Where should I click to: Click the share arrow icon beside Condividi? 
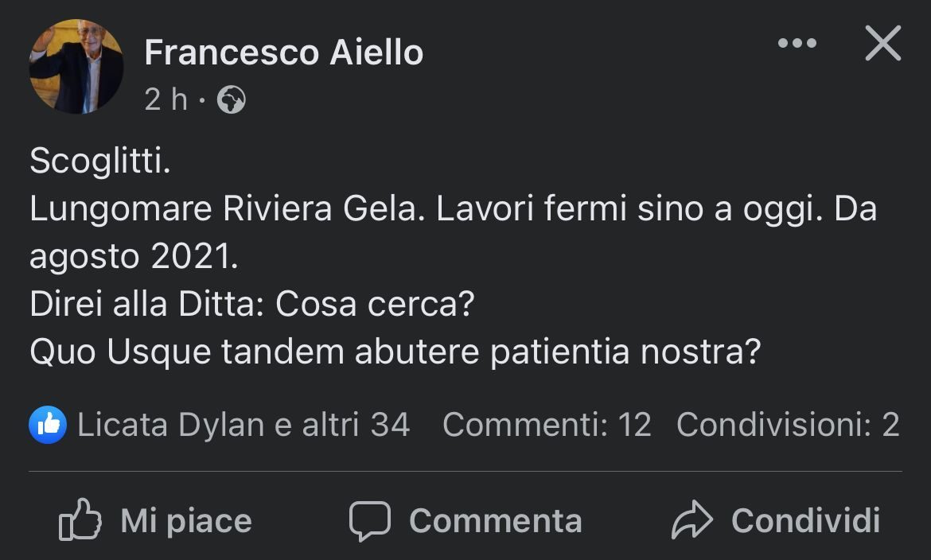[693, 521]
